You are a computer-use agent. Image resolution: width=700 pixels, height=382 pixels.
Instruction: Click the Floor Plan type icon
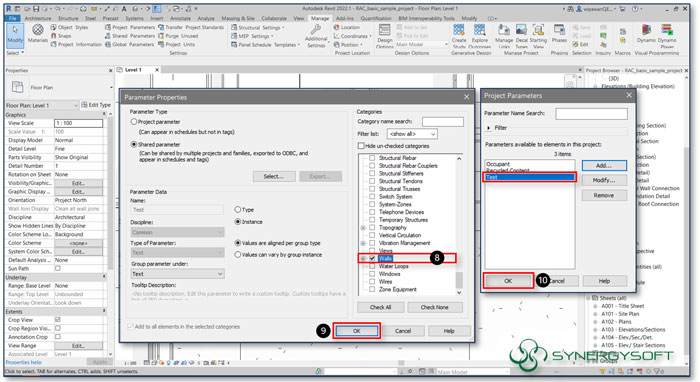coord(17,87)
